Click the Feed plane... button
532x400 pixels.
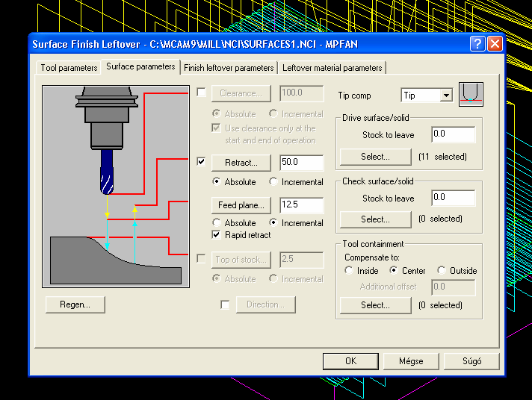click(x=241, y=205)
